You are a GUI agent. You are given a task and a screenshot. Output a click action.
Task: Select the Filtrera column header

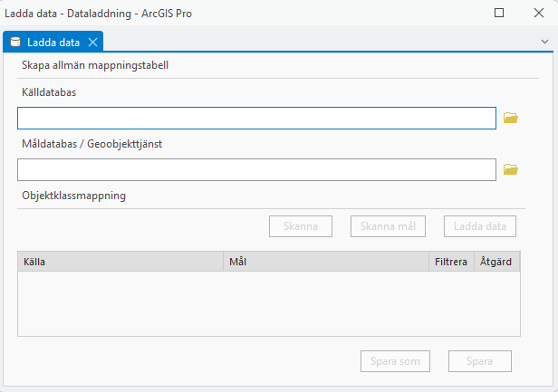[450, 262]
